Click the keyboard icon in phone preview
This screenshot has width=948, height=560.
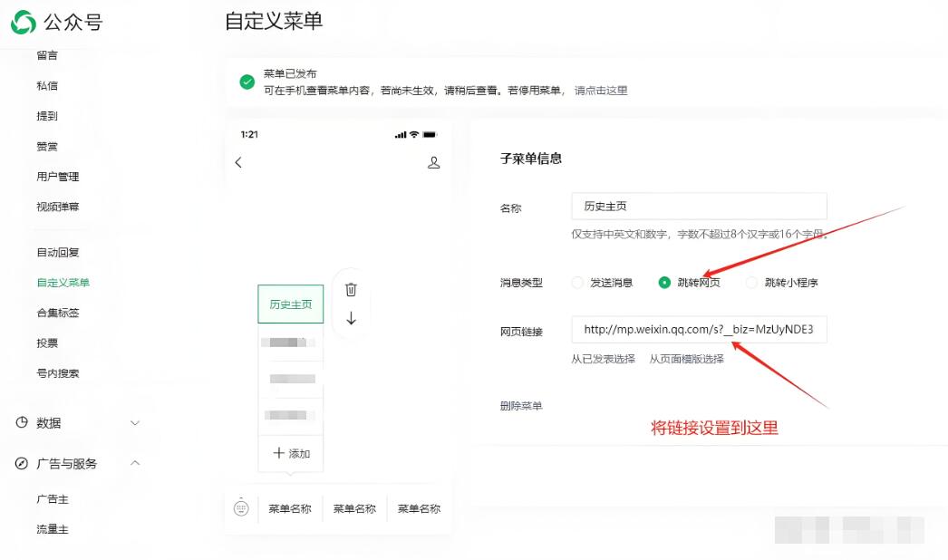click(x=241, y=508)
